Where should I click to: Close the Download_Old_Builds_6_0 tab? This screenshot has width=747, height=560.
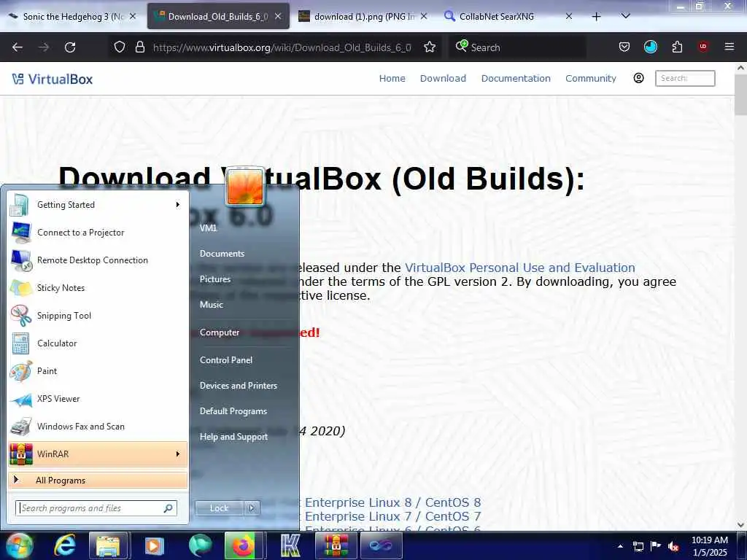pos(278,17)
